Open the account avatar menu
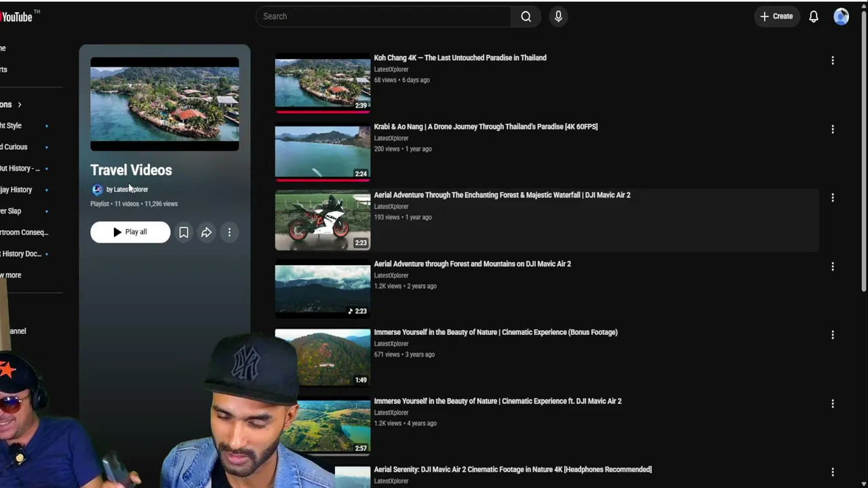Screen dimensions: 868x488 tap(841, 16)
